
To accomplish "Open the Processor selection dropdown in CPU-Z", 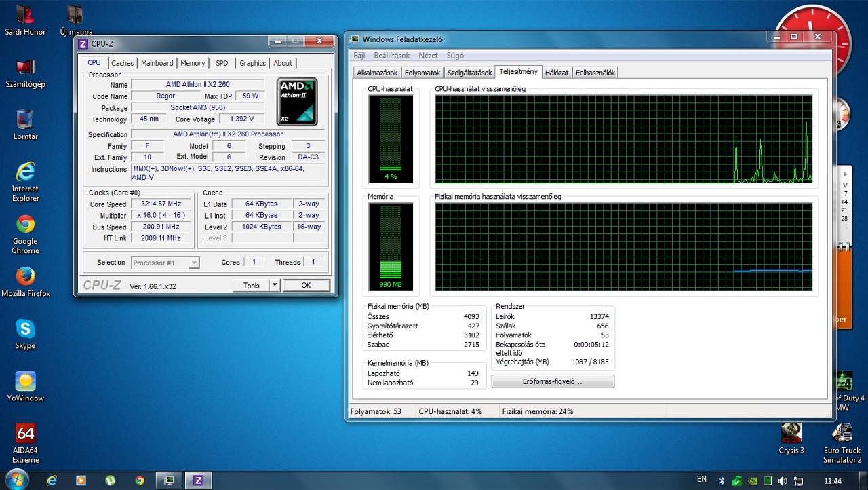I will (165, 263).
